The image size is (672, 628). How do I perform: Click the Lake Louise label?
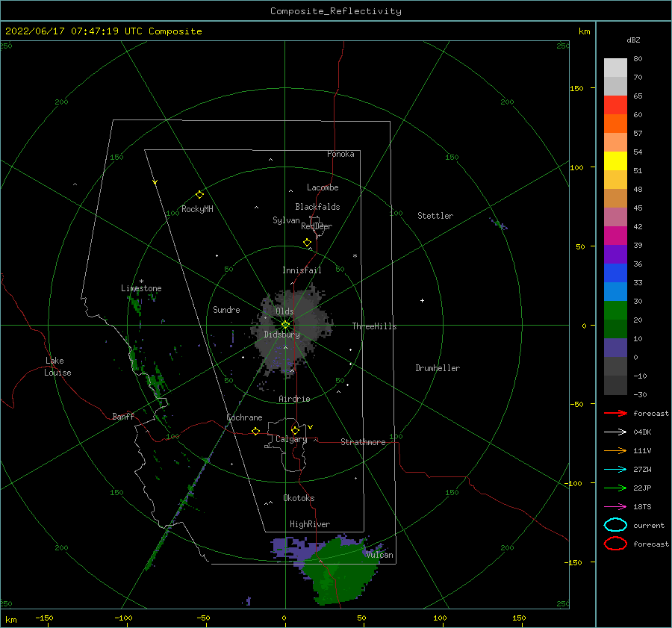tap(57, 367)
